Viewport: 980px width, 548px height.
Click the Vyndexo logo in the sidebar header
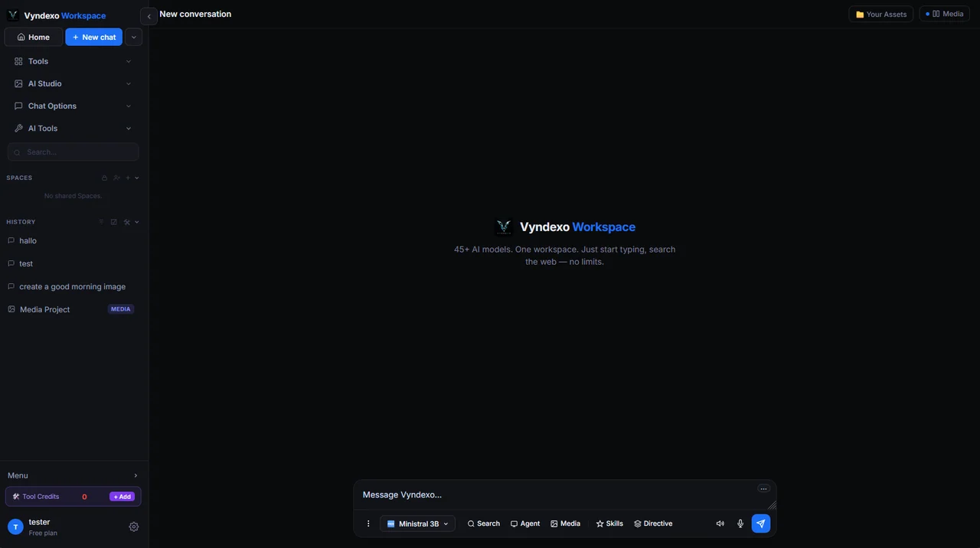[13, 15]
